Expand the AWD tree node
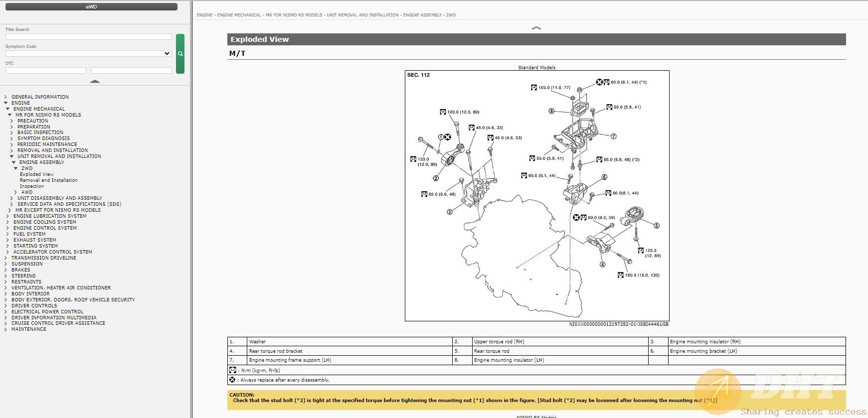This screenshot has height=418, width=868. (15, 192)
